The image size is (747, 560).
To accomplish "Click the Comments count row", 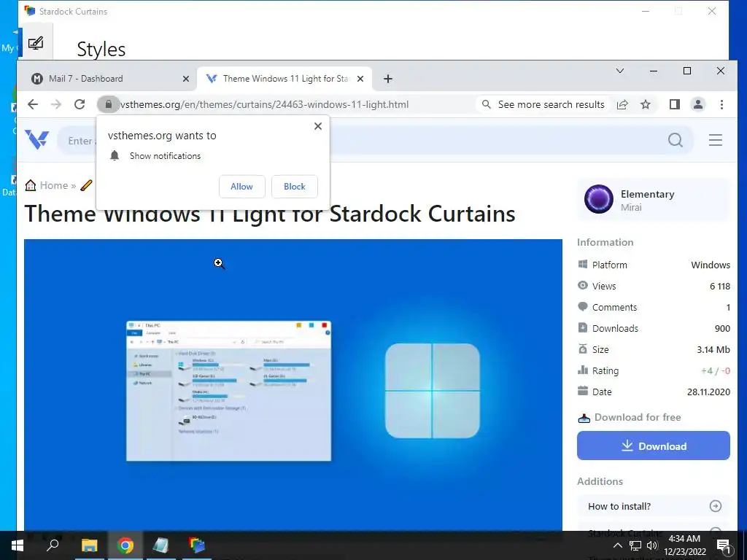I will point(653,307).
